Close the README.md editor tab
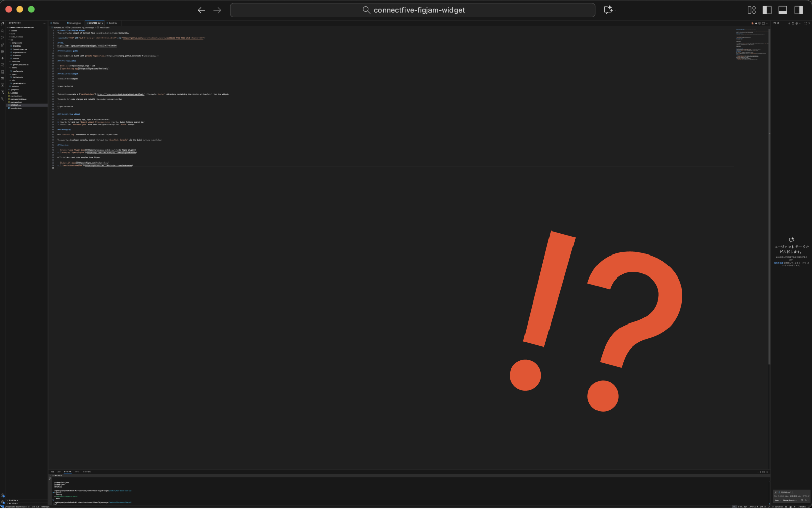 pos(102,23)
